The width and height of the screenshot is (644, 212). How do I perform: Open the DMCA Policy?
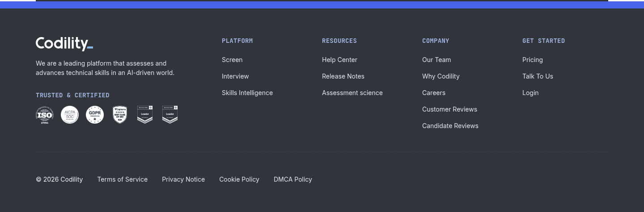click(293, 179)
